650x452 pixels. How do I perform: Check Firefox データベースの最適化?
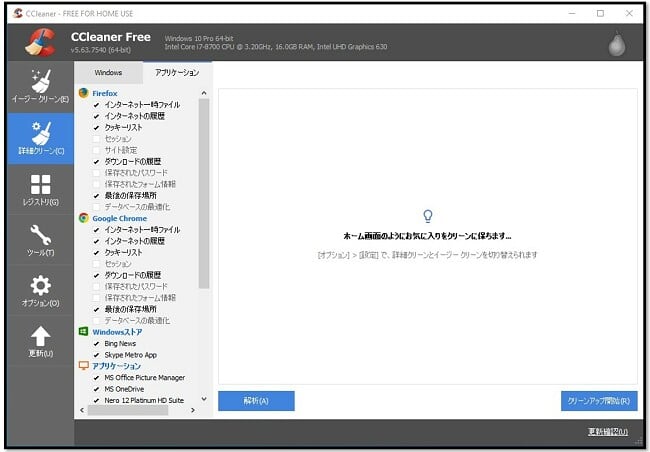(96, 207)
